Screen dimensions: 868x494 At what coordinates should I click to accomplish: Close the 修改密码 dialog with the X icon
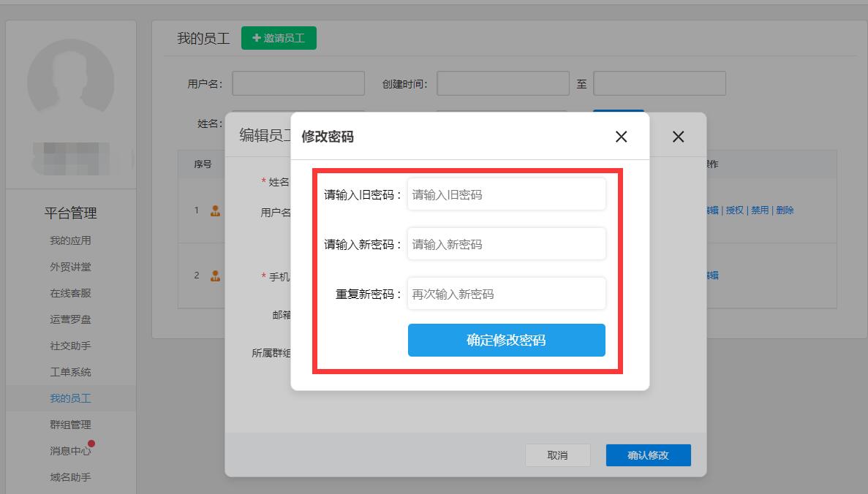click(621, 137)
